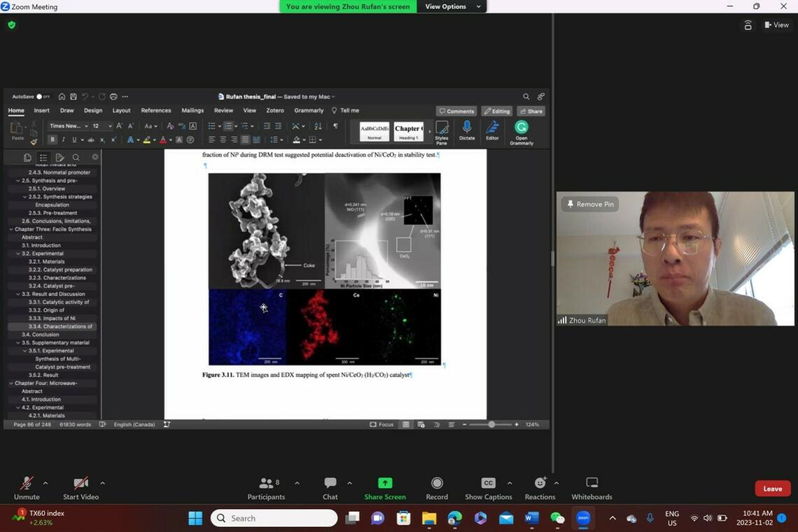Switch to the References ribbon tab

pos(155,111)
